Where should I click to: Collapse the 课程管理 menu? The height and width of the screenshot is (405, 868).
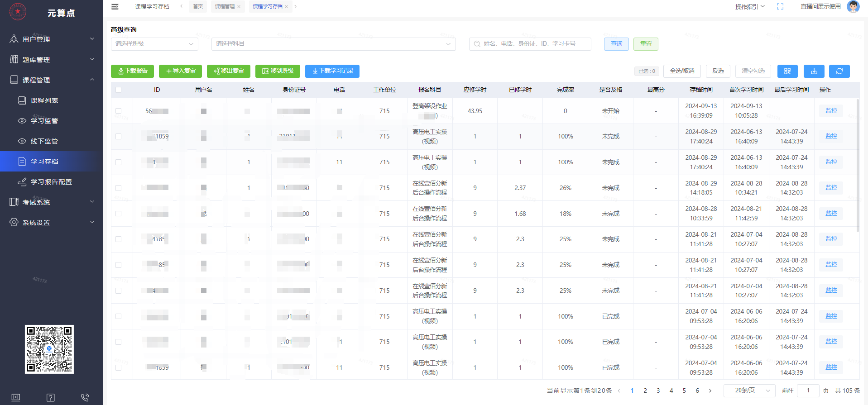click(51, 80)
